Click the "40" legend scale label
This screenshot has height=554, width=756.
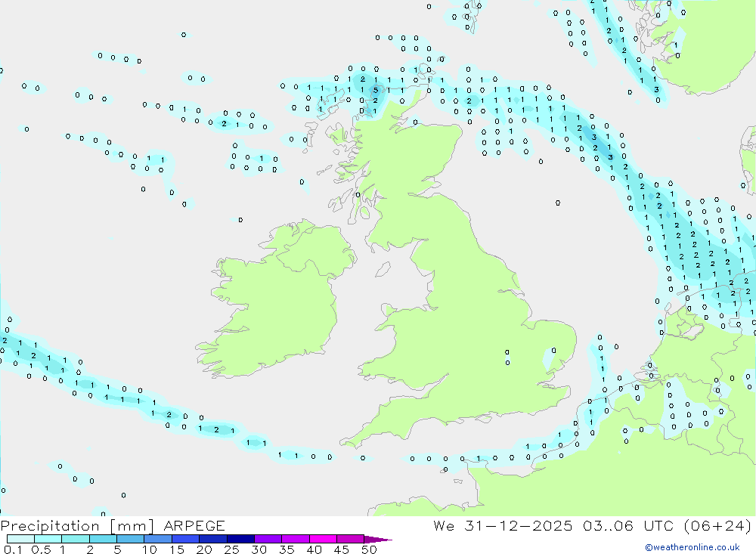pyautogui.click(x=314, y=549)
